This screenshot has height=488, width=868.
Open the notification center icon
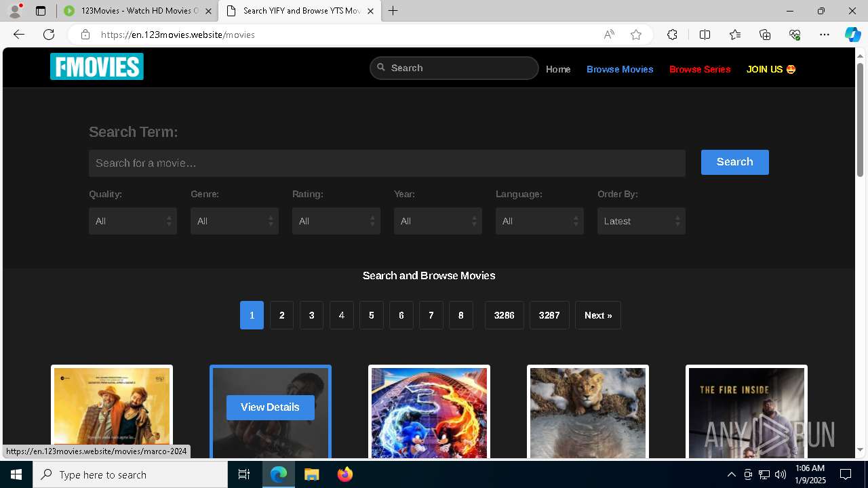[846, 474]
